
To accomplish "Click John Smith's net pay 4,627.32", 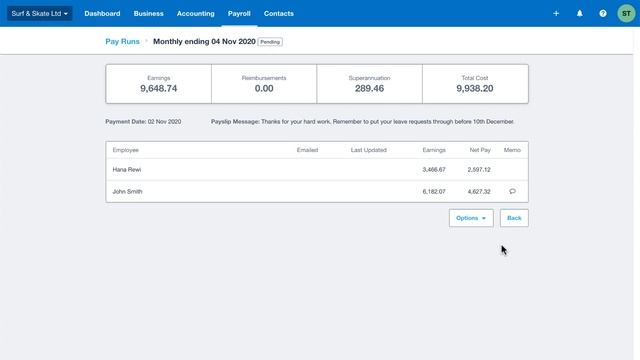I will [x=479, y=191].
